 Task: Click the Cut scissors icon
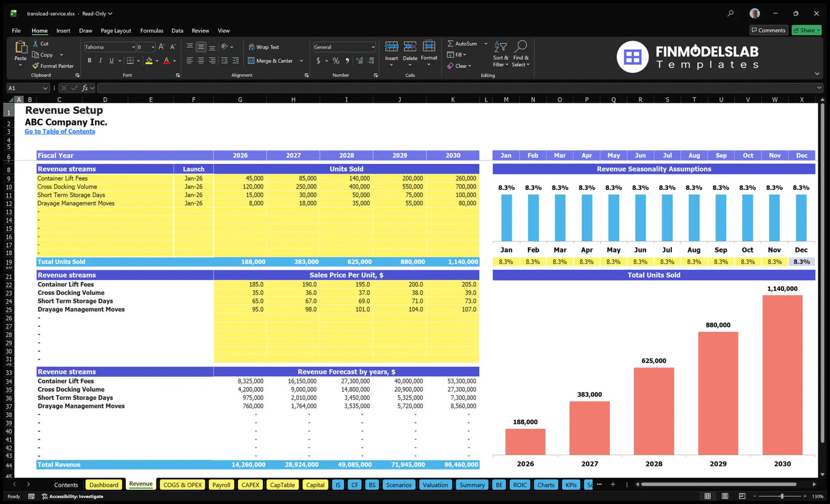(36, 44)
